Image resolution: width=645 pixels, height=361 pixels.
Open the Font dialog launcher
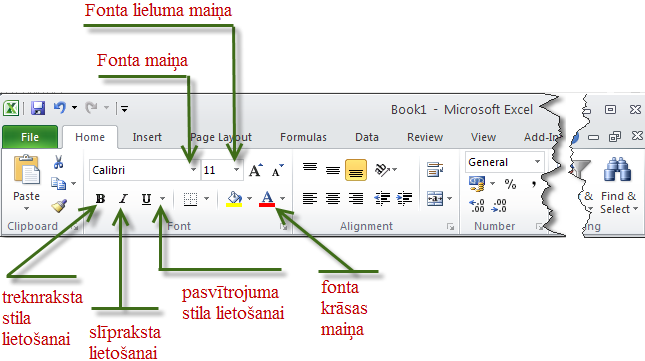[283, 227]
